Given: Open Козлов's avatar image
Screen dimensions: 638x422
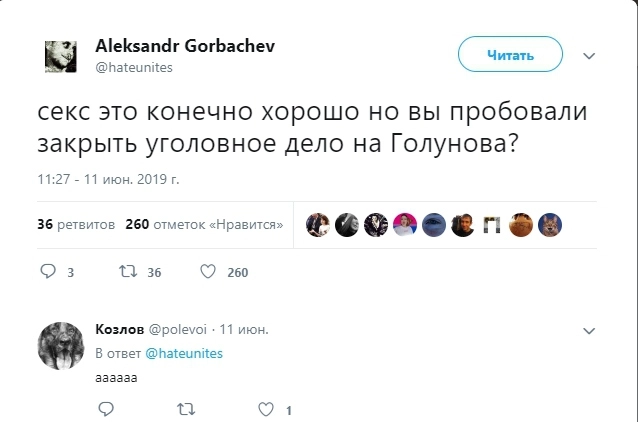Looking at the screenshot, I should coord(61,347).
